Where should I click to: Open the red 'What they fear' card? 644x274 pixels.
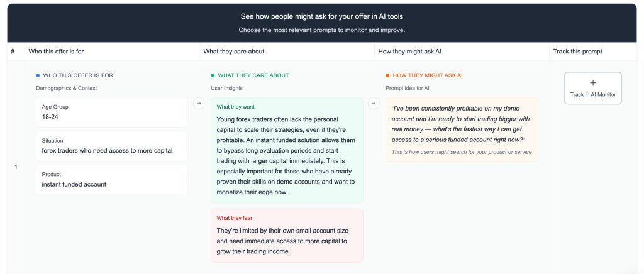[287, 235]
